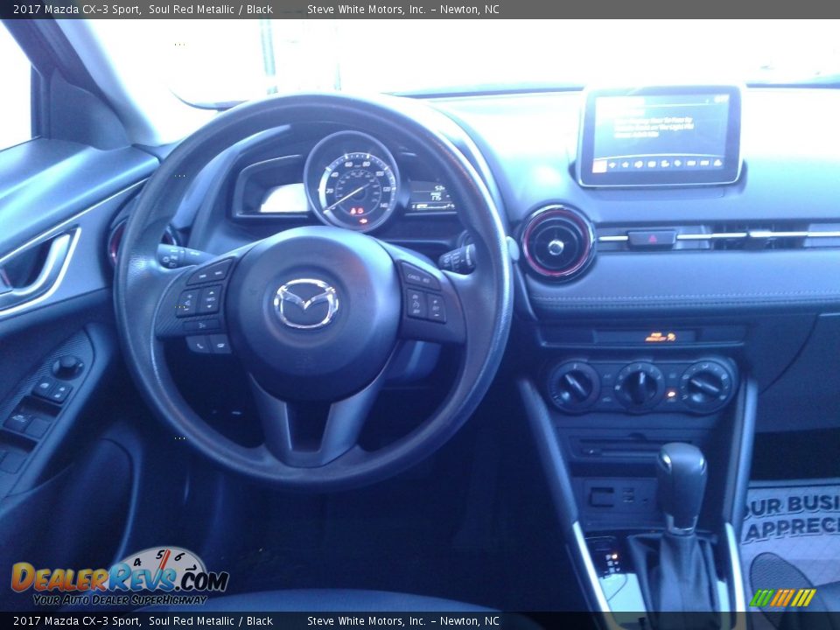Click the right climate control knob
This screenshot has height=630, width=840.
(x=706, y=385)
